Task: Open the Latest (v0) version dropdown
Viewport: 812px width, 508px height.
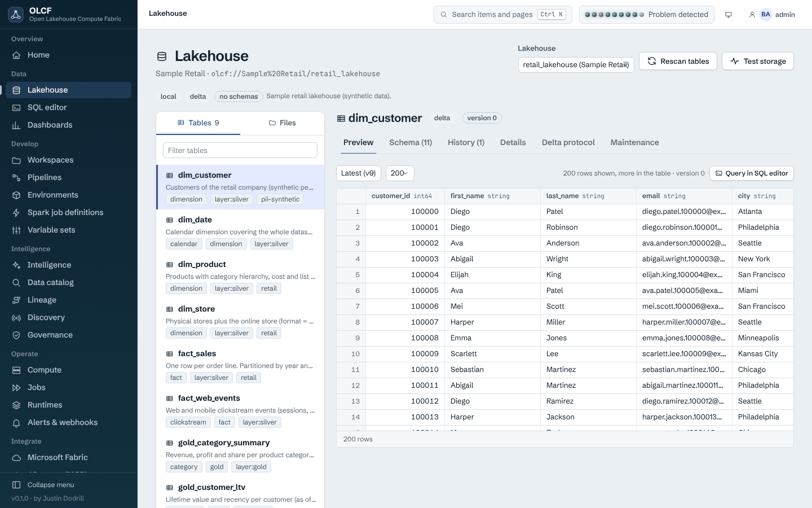Action: point(359,173)
